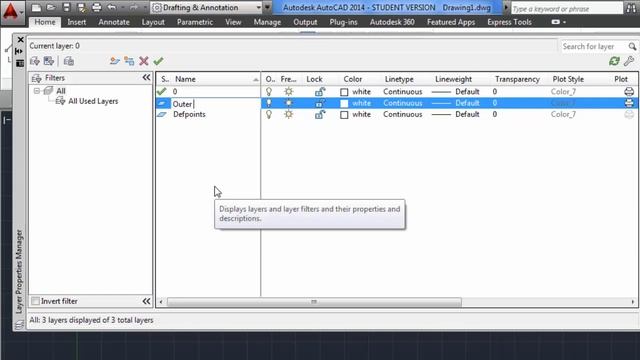Click the magnifier in Search for layer

pyautogui.click(x=632, y=47)
